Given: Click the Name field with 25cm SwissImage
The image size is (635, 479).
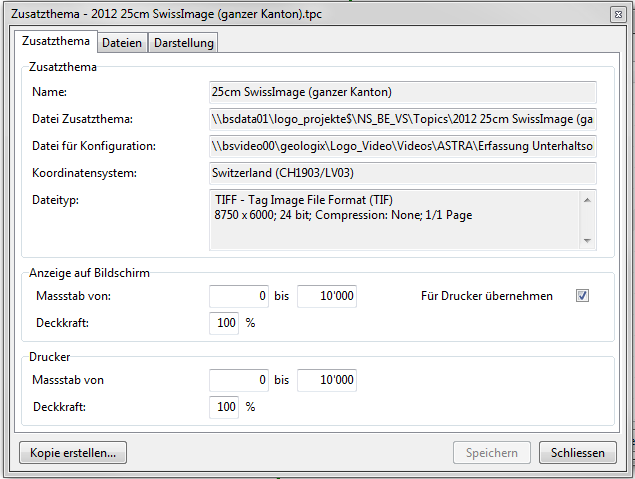Looking at the screenshot, I should [x=402, y=93].
